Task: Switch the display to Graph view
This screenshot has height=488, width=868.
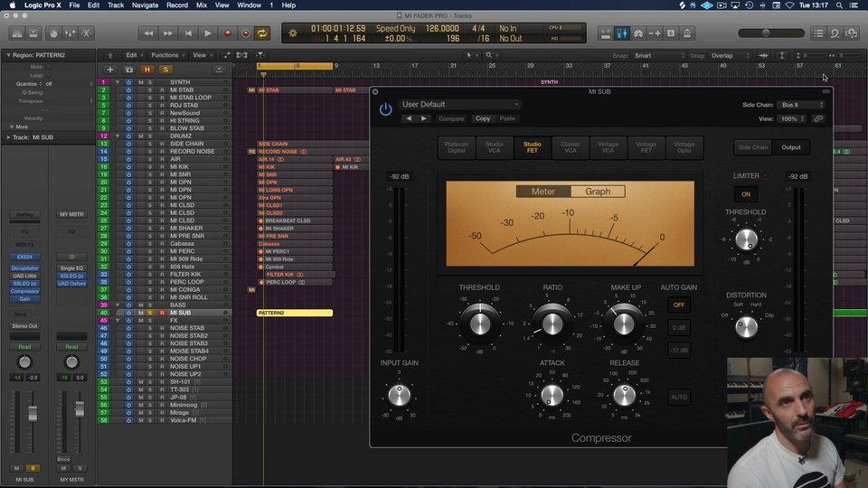Action: click(x=598, y=192)
